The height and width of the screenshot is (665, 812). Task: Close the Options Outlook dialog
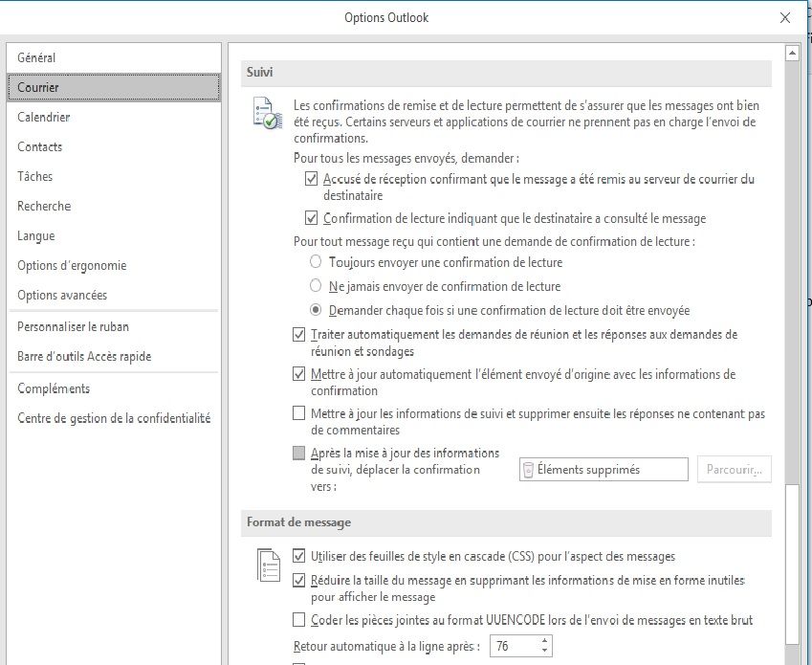[x=785, y=18]
